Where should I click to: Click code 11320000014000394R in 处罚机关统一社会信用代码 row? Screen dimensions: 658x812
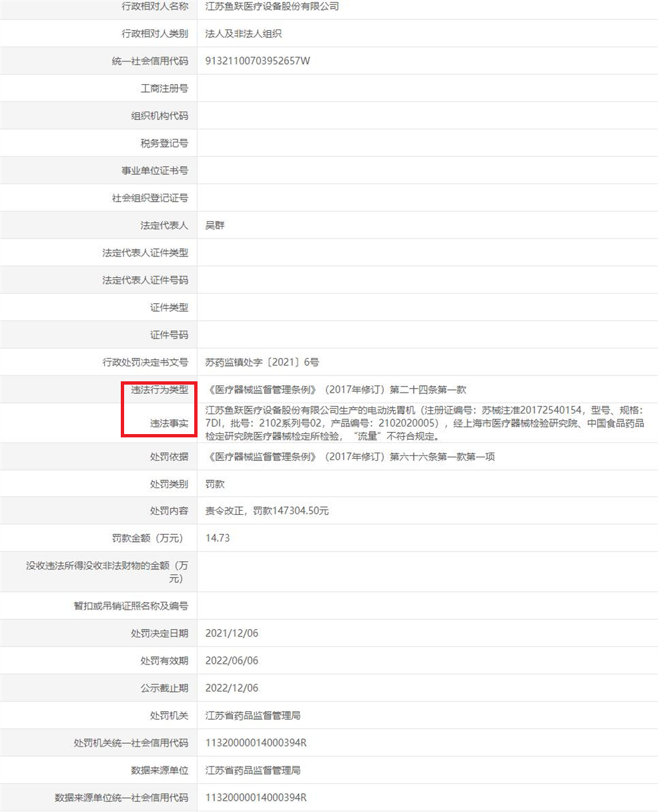[256, 743]
